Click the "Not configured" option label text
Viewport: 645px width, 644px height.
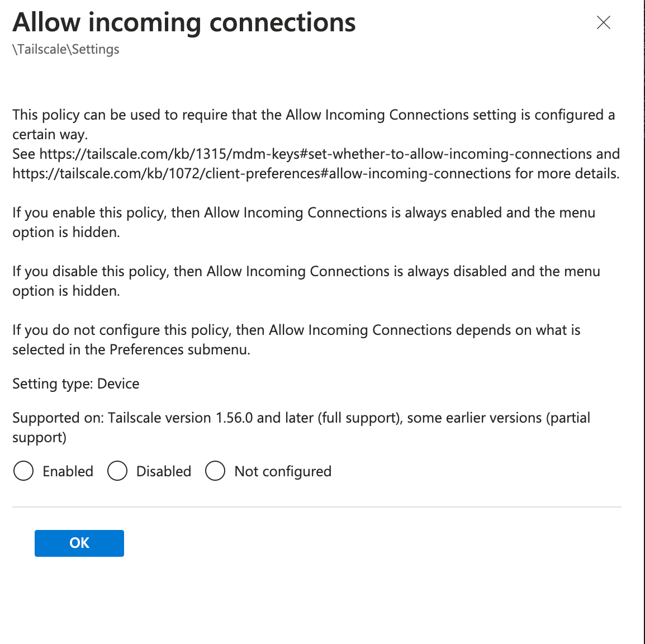[283, 471]
